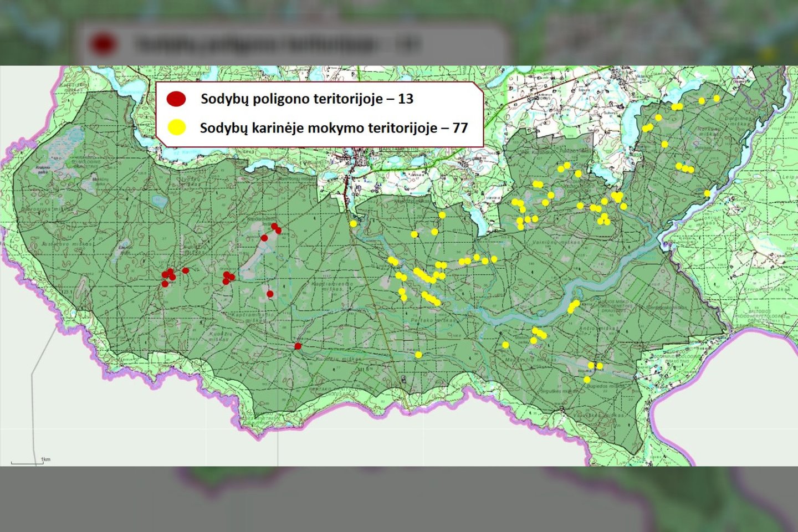Click the lone red marker below the northern red trio
The image size is (798, 532).
pos(270,294)
